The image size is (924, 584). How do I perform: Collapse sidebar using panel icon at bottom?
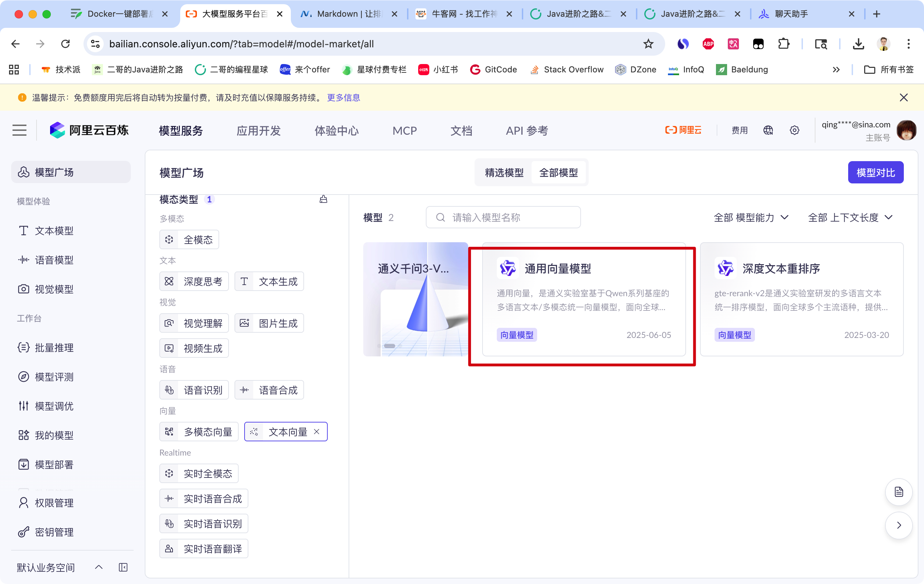pyautogui.click(x=123, y=568)
